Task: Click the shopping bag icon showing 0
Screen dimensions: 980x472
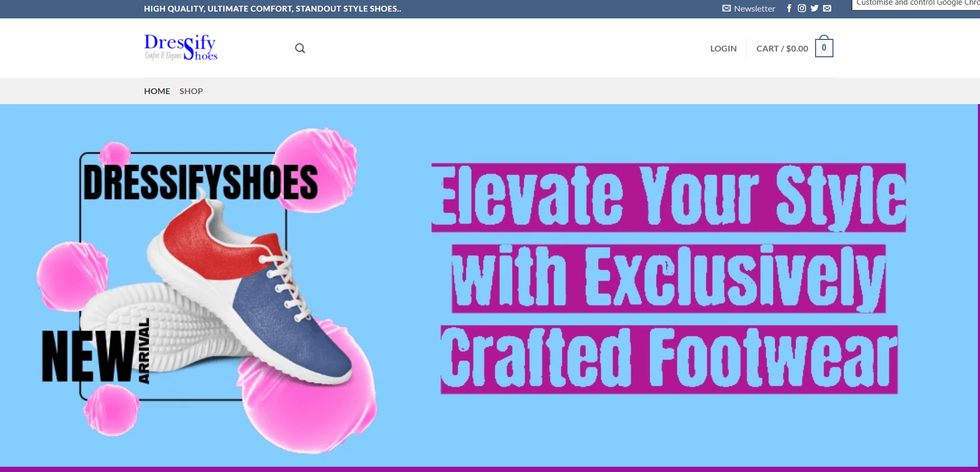Action: coord(823,48)
